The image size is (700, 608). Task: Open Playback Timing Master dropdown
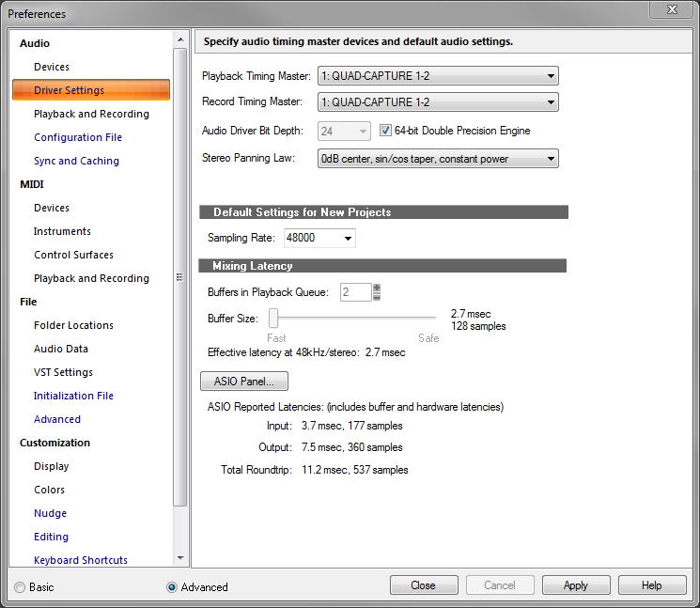[x=438, y=76]
